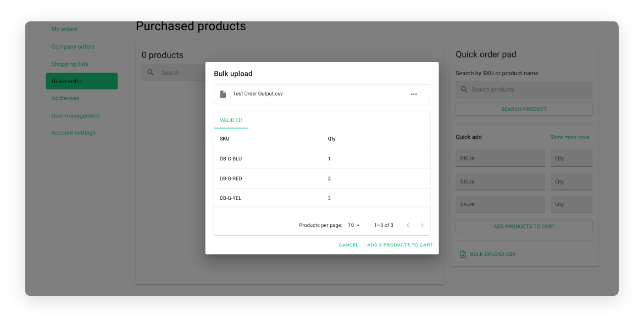The width and height of the screenshot is (644, 325).
Task: Open the three-dot menu for Test Order Output.csv
Action: click(x=414, y=94)
